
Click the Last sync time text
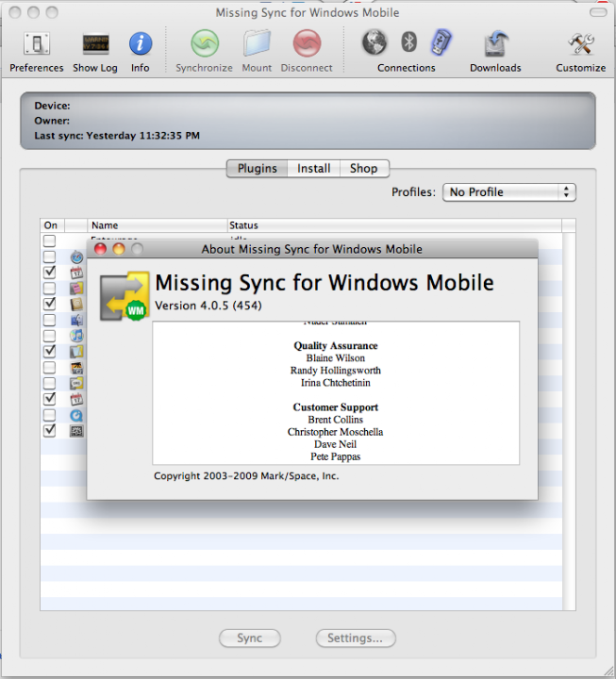pos(117,136)
